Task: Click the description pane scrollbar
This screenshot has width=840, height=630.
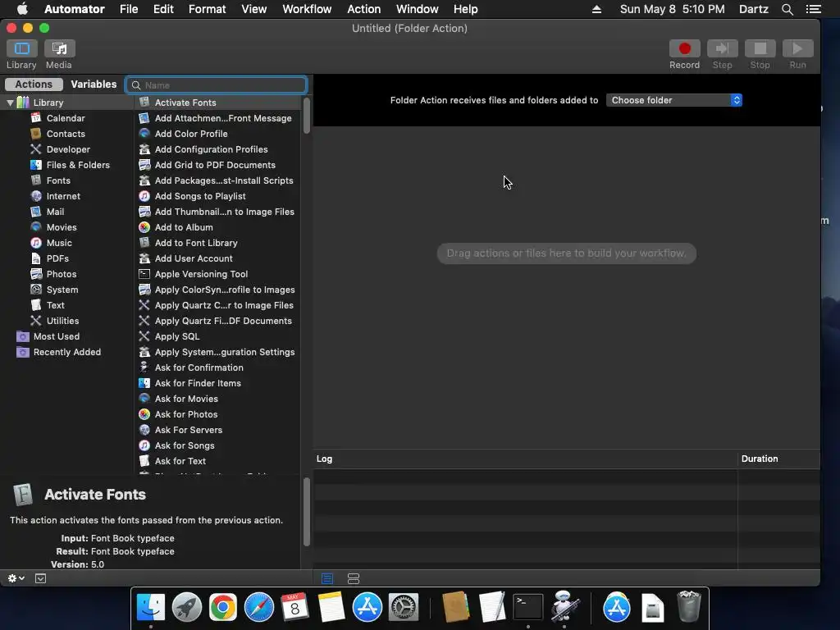Action: [307, 512]
